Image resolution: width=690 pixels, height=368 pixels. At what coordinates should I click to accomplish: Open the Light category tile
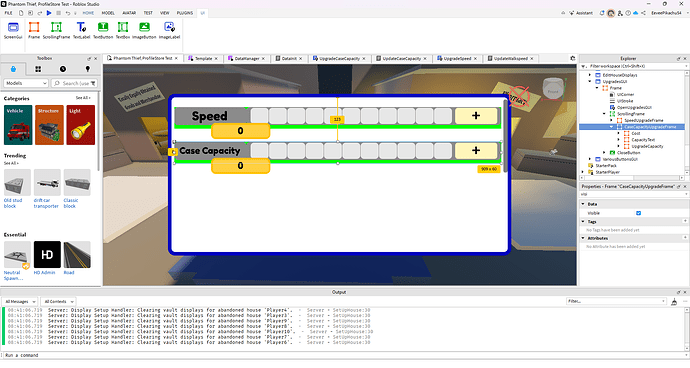(81, 125)
